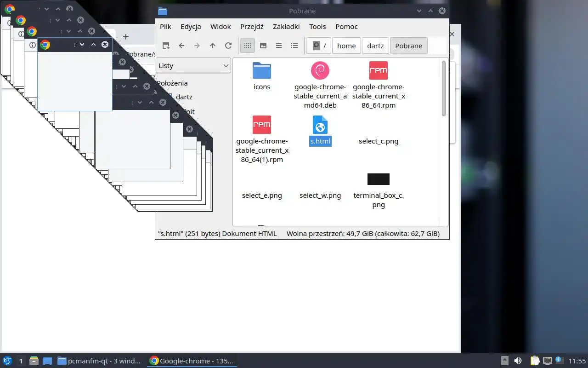Image resolution: width=588 pixels, height=368 pixels.
Task: Click site info icon beside frontmost popup
Action: point(33,45)
